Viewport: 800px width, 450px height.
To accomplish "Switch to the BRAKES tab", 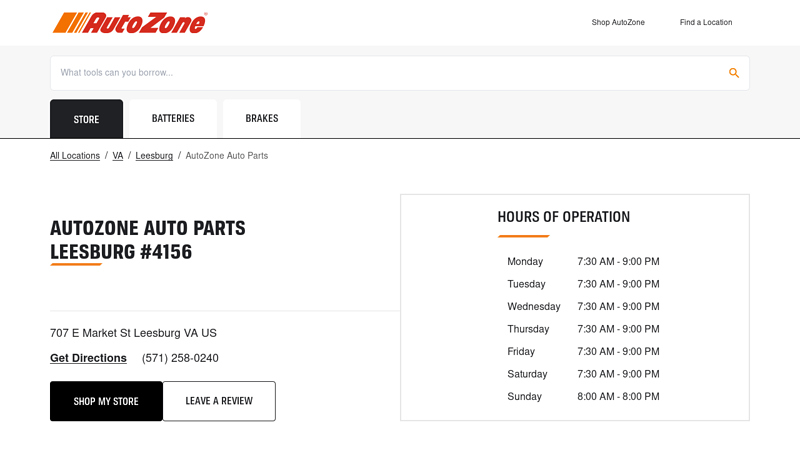I will tap(262, 118).
